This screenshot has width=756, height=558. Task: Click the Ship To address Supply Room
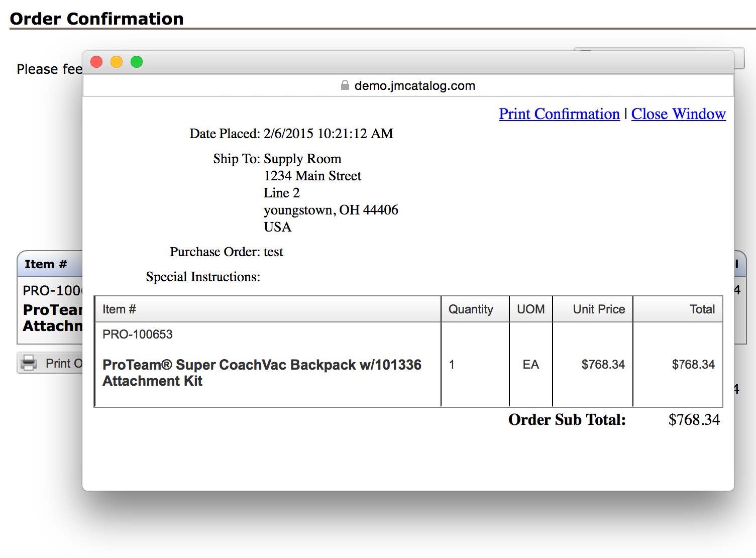(x=302, y=159)
